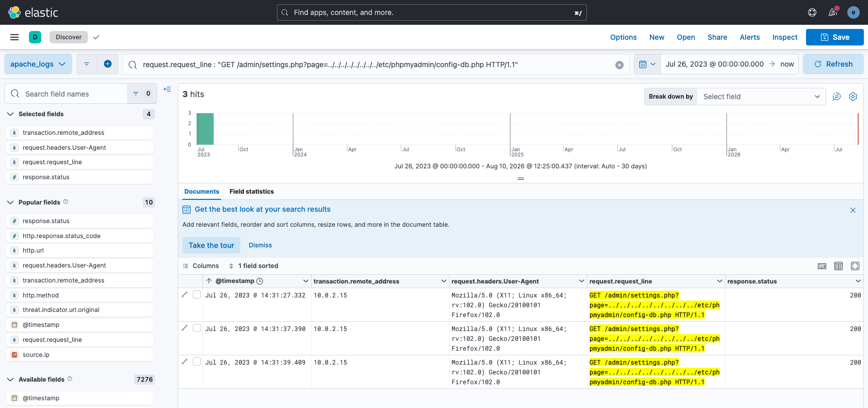The height and width of the screenshot is (408, 868).
Task: Open @timestamp column options
Action: 305,281
